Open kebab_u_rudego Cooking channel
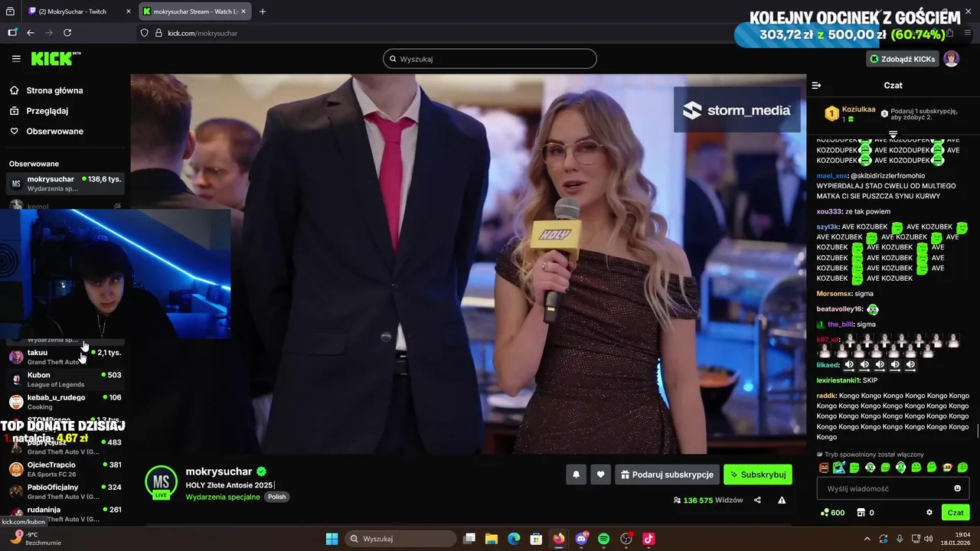980x551 pixels. pyautogui.click(x=65, y=402)
